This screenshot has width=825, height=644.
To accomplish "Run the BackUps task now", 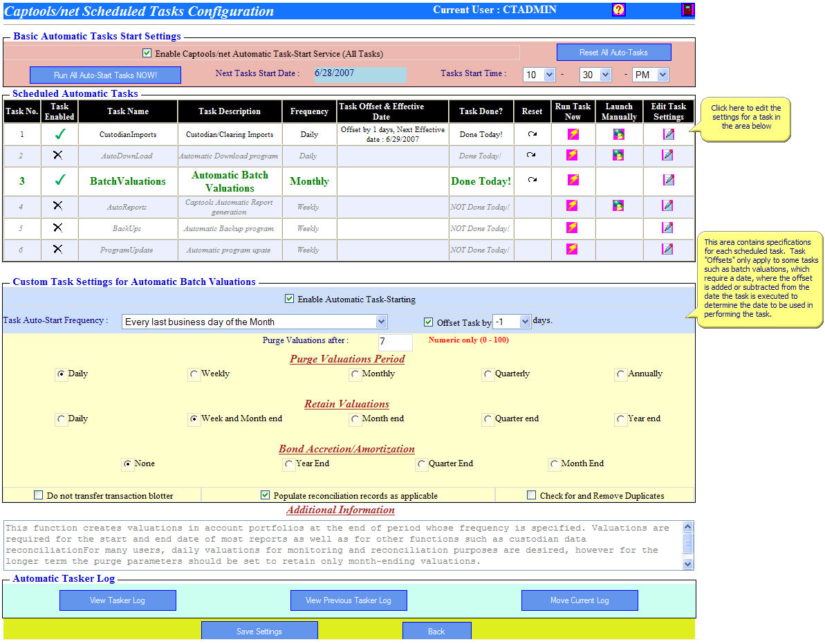I will coord(573,228).
